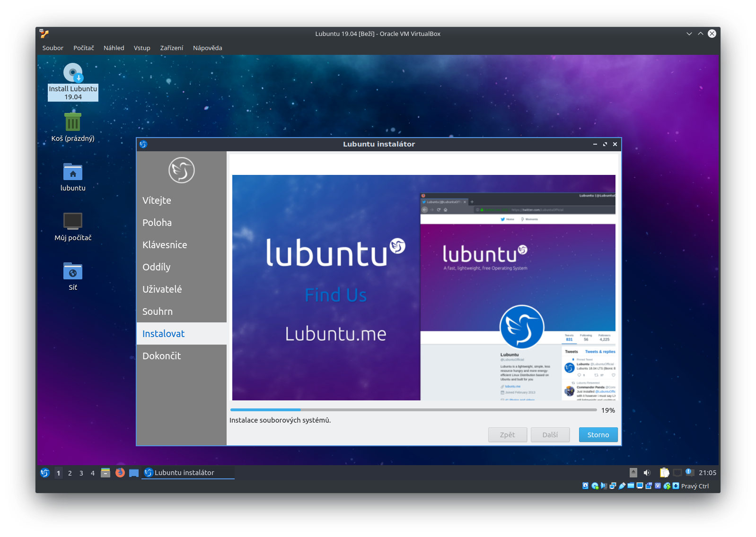
Task: Click the Uživatelé installer step
Action: point(182,289)
